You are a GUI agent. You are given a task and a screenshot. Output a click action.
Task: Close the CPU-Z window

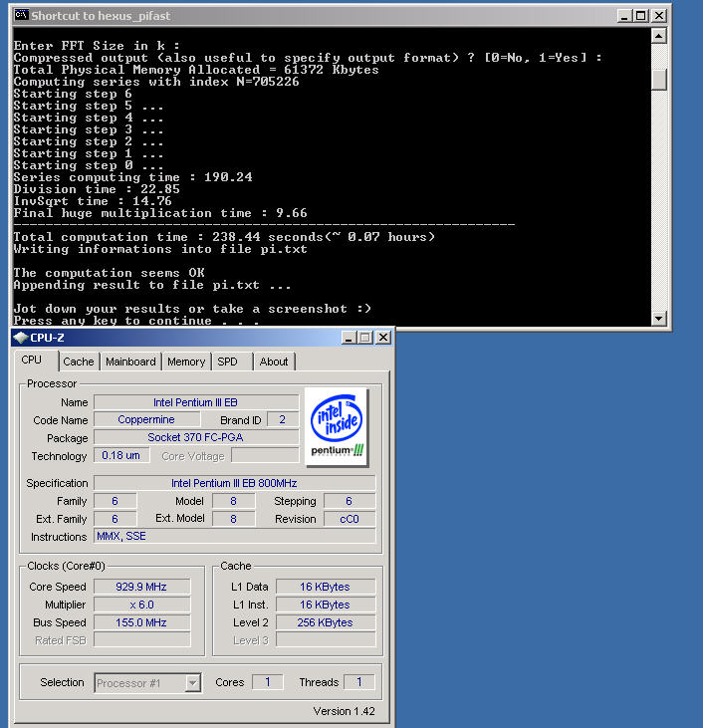point(383,338)
